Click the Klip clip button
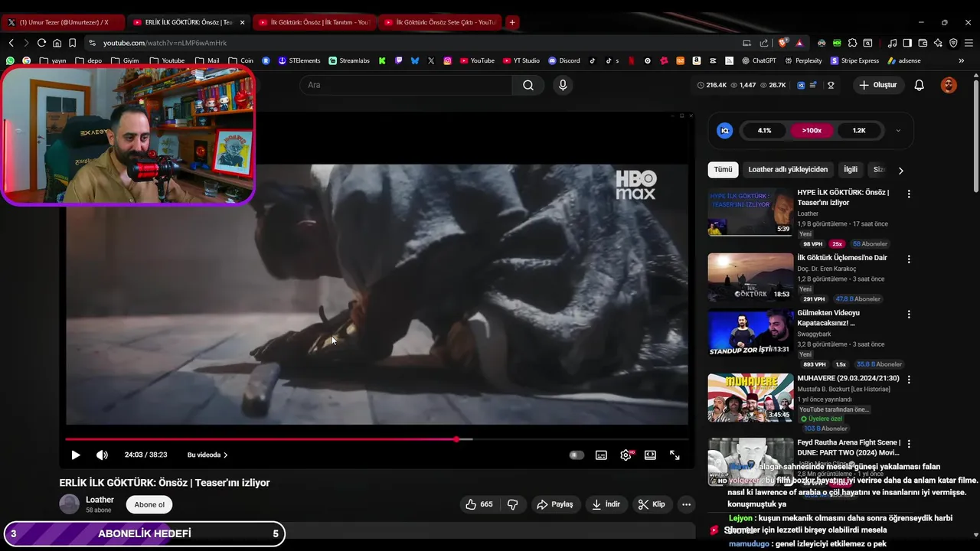The image size is (980, 551). click(x=652, y=504)
